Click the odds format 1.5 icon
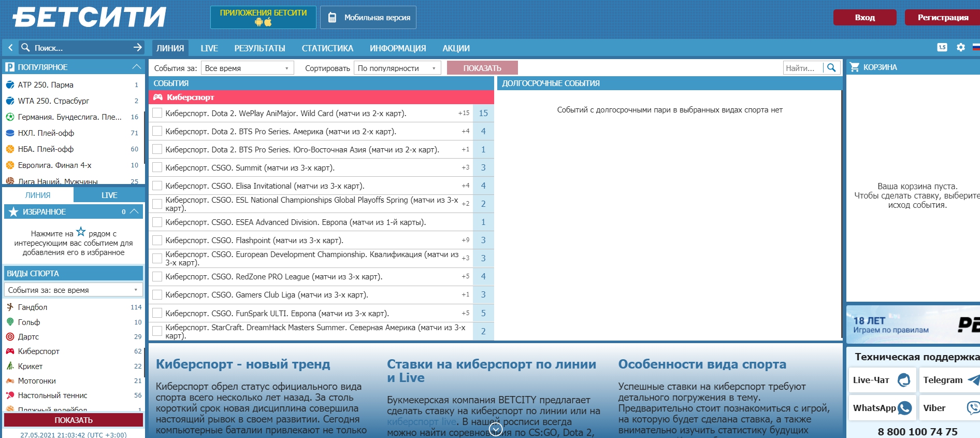Viewport: 980px width, 438px height. [942, 47]
